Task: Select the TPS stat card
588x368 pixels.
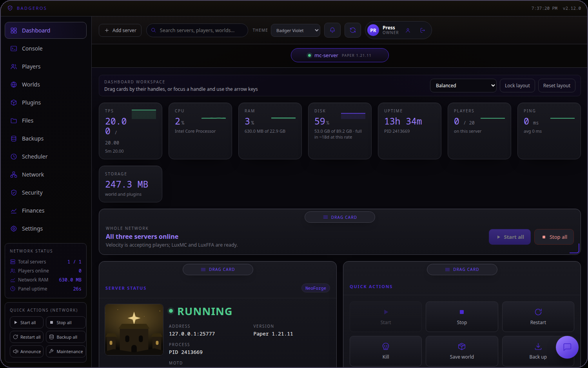Action: click(131, 131)
